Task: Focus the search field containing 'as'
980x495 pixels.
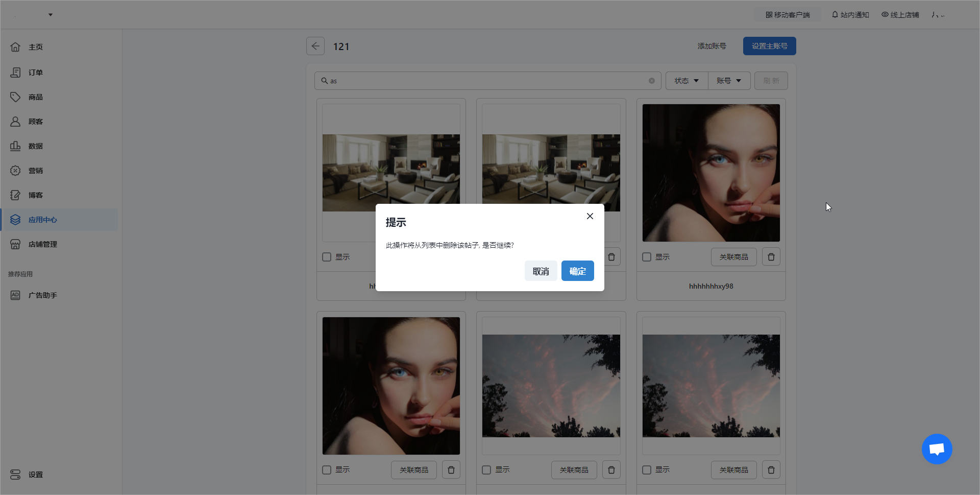Action: pyautogui.click(x=487, y=81)
